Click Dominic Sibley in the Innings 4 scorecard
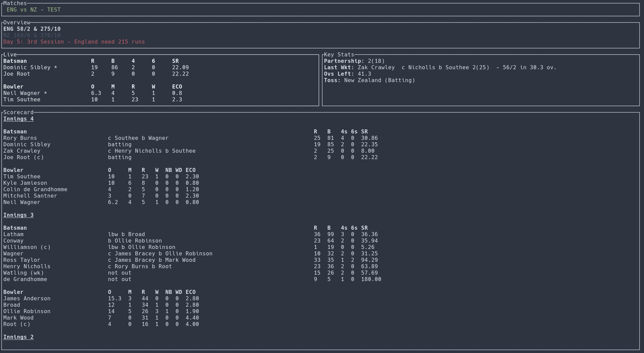Image resolution: width=644 pixels, height=353 pixels. coord(27,145)
